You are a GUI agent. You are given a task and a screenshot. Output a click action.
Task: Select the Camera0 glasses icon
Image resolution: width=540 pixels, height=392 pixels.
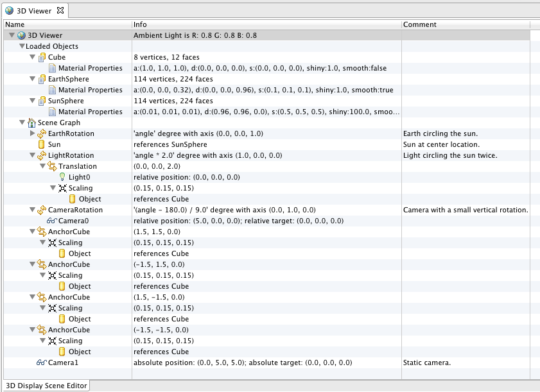tap(51, 221)
